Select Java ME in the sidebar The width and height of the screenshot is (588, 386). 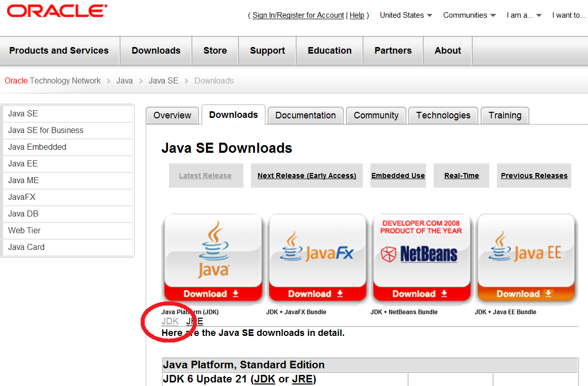click(x=67, y=180)
